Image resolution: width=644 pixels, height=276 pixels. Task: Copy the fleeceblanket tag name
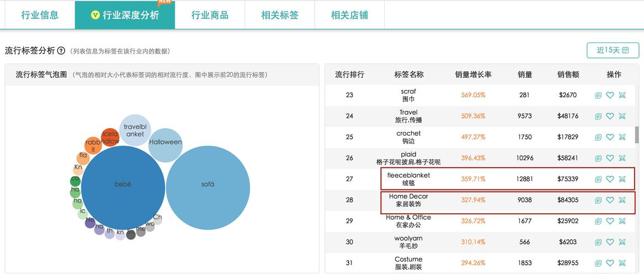598,179
